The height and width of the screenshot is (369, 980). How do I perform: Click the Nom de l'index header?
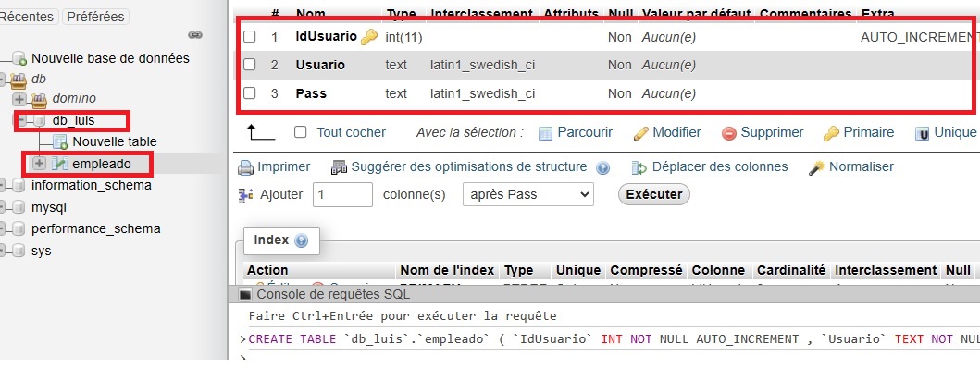point(448,270)
